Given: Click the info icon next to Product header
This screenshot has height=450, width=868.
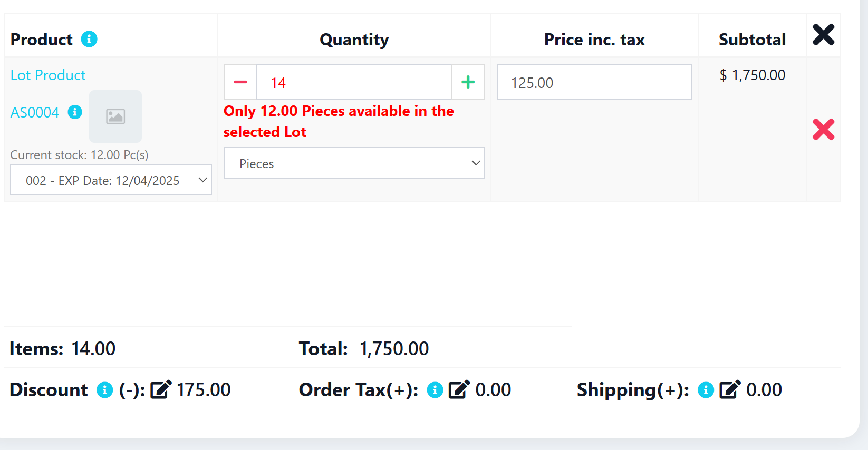Looking at the screenshot, I should coord(89,39).
